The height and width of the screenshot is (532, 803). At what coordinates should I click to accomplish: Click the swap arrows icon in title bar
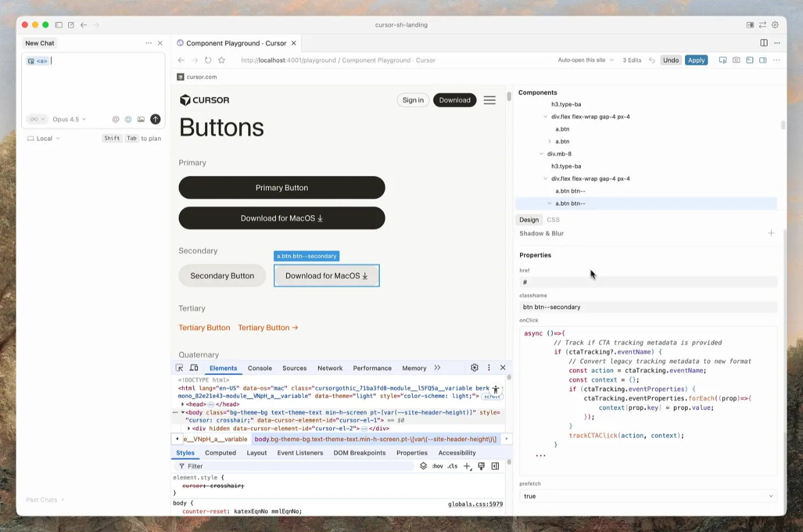[x=762, y=25]
